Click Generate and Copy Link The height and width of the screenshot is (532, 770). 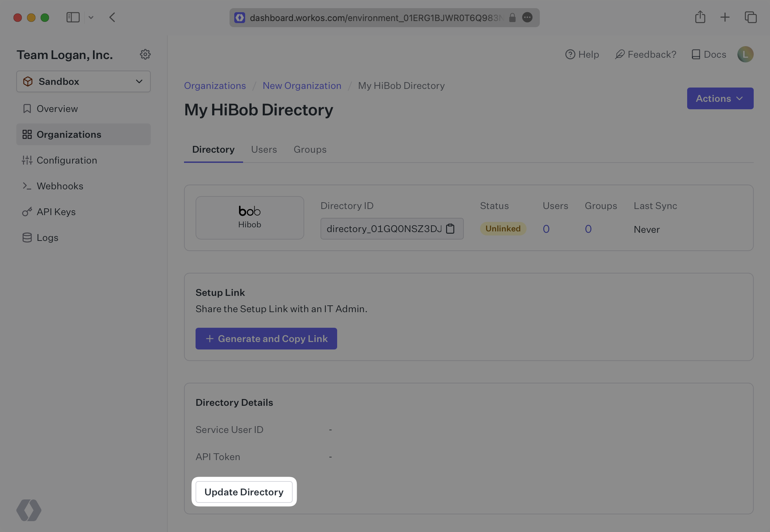tap(266, 338)
